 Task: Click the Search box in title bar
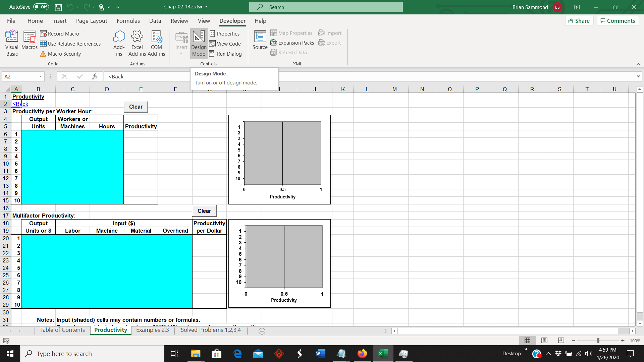[325, 7]
